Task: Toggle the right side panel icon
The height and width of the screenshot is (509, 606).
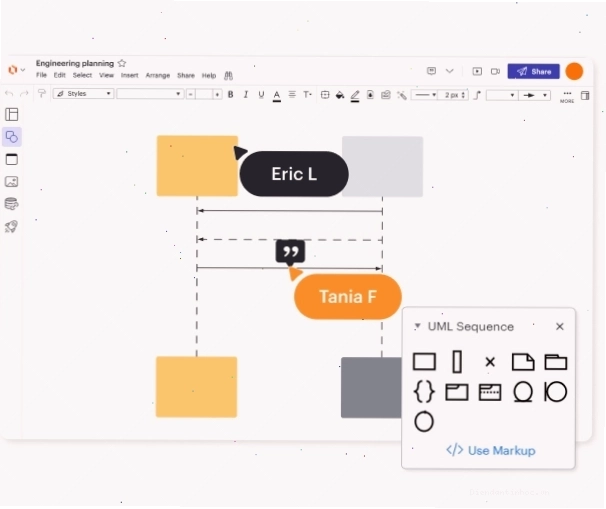Action: coord(585,95)
